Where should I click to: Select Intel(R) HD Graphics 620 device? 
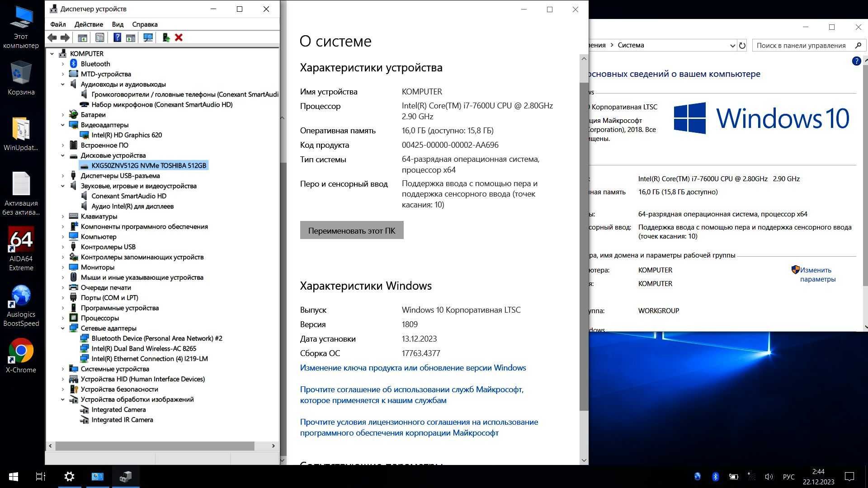(127, 135)
